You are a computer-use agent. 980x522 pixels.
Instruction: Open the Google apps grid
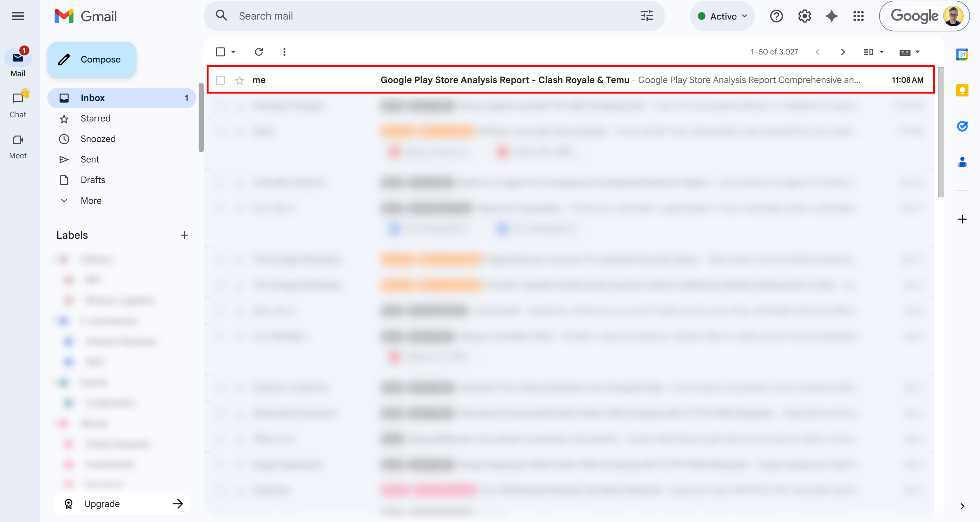pyautogui.click(x=859, y=16)
